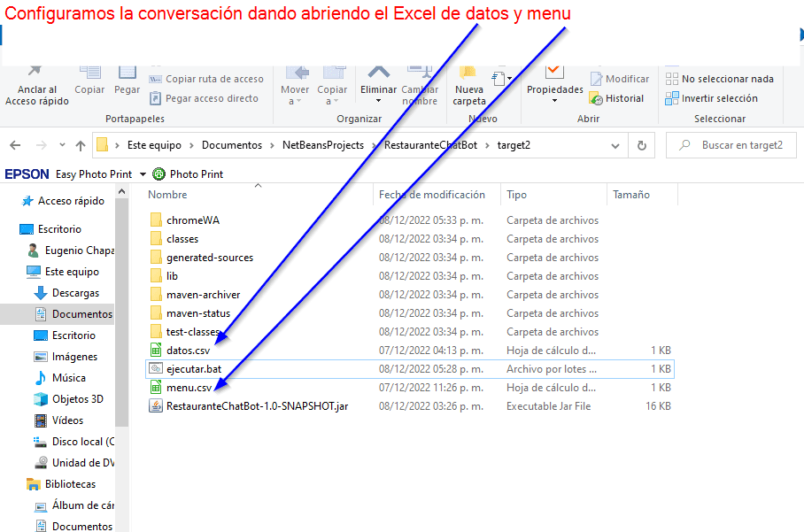Screen dimensions: 804x532
Task: Click Este equipo in the address bar
Action: coord(154,145)
